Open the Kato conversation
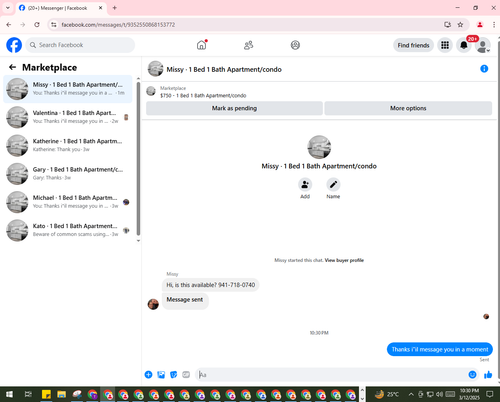500x402 pixels. (68, 230)
